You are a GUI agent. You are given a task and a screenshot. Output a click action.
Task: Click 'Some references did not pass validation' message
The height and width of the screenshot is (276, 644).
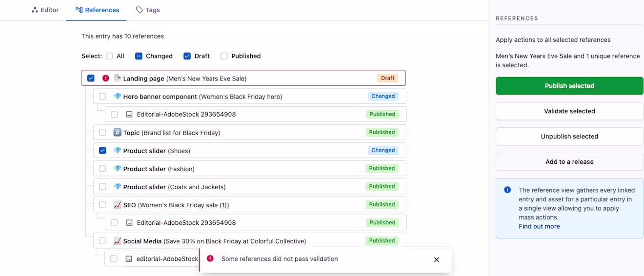tap(280, 259)
